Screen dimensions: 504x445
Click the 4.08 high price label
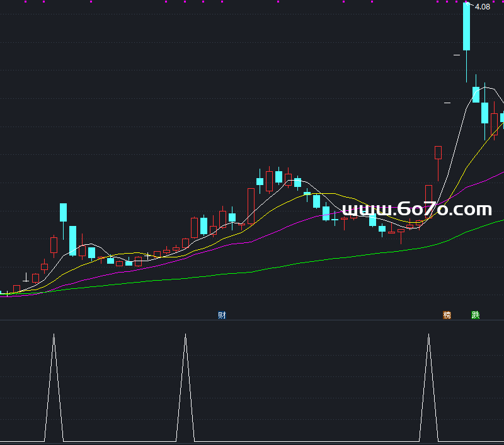click(x=483, y=7)
